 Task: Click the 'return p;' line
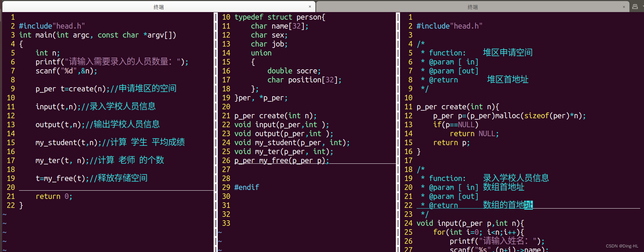[451, 142]
